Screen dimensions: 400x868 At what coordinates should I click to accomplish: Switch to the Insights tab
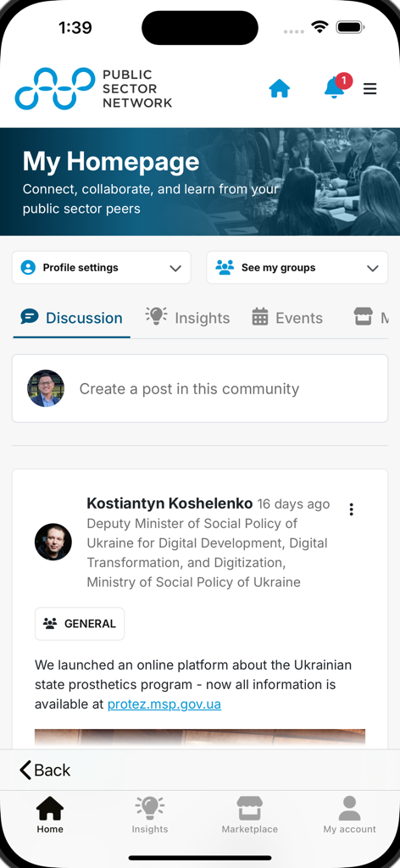187,318
